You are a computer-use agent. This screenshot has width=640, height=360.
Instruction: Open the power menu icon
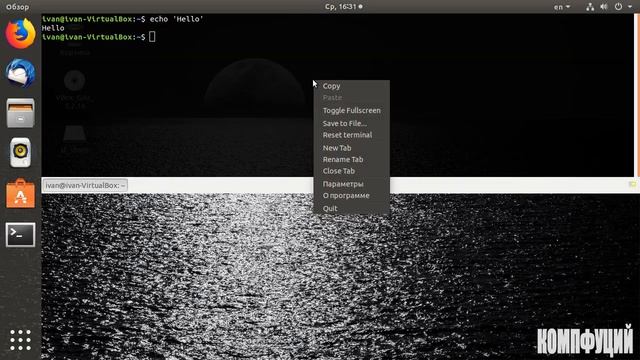[618, 7]
